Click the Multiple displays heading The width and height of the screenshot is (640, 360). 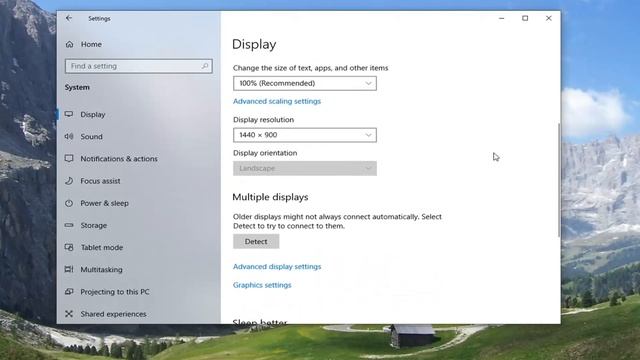click(270, 197)
